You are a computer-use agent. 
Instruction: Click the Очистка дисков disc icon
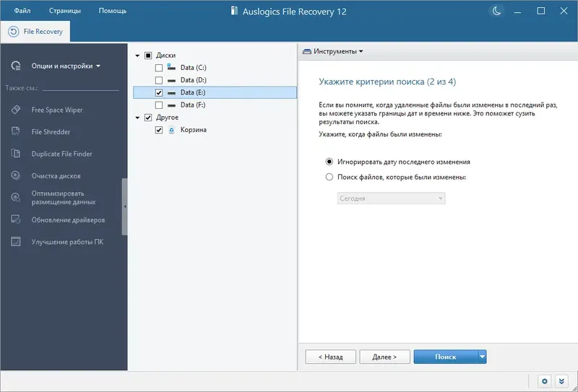pos(15,175)
